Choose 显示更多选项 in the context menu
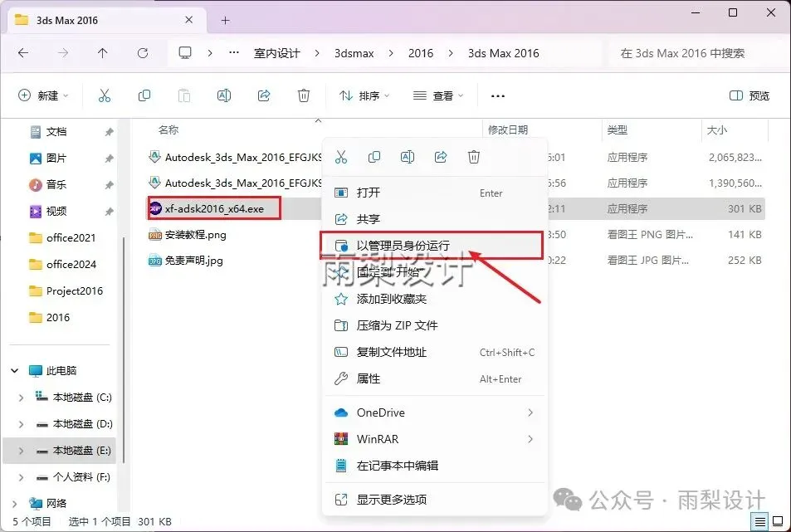 (434, 500)
